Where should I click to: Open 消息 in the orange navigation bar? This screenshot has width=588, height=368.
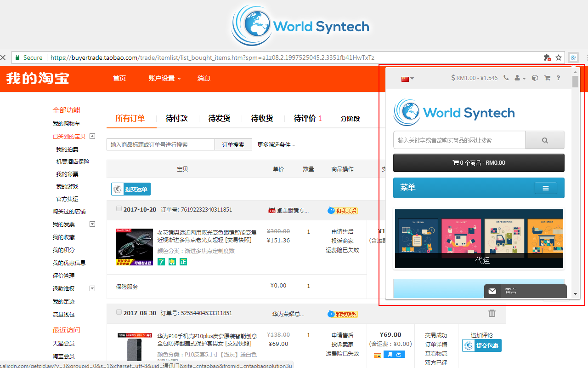click(204, 78)
